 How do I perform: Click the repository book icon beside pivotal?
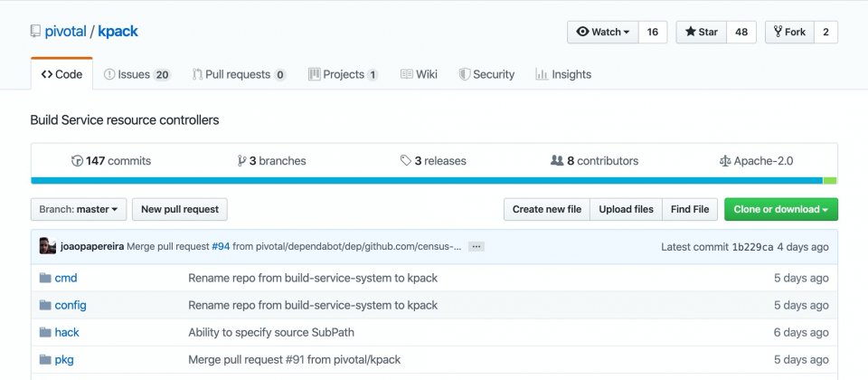(x=35, y=33)
